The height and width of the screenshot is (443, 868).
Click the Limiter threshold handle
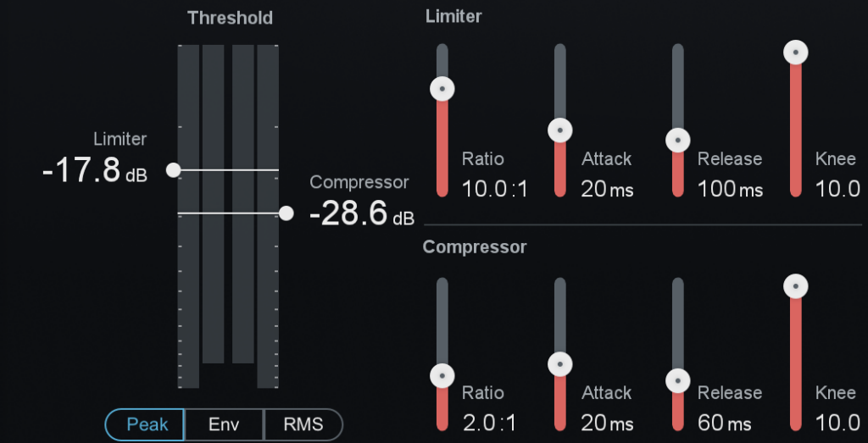pyautogui.click(x=174, y=170)
